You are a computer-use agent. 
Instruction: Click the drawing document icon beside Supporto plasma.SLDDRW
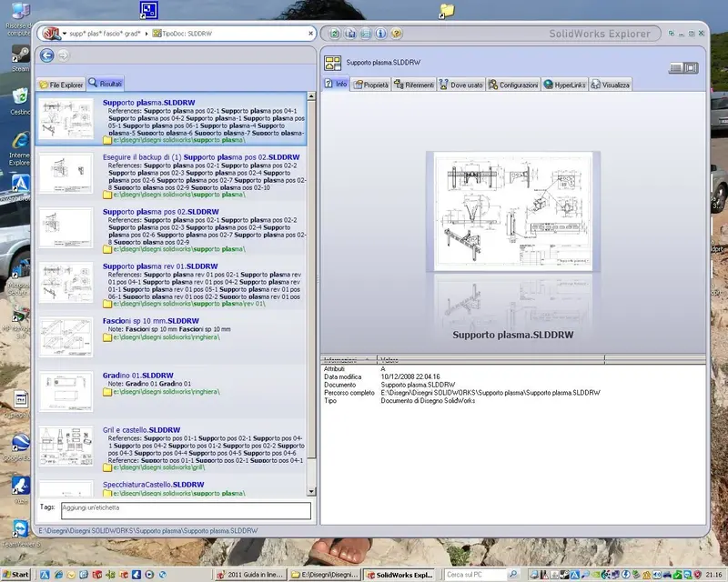pos(332,63)
